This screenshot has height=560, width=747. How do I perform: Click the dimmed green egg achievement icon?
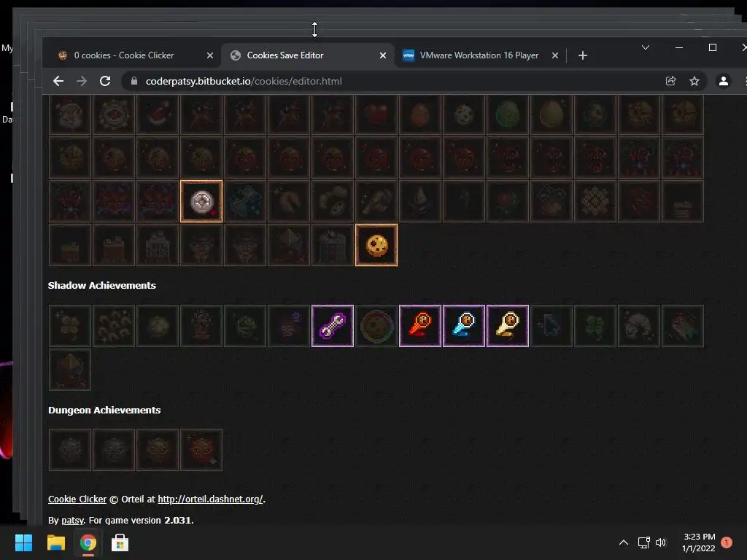click(508, 114)
